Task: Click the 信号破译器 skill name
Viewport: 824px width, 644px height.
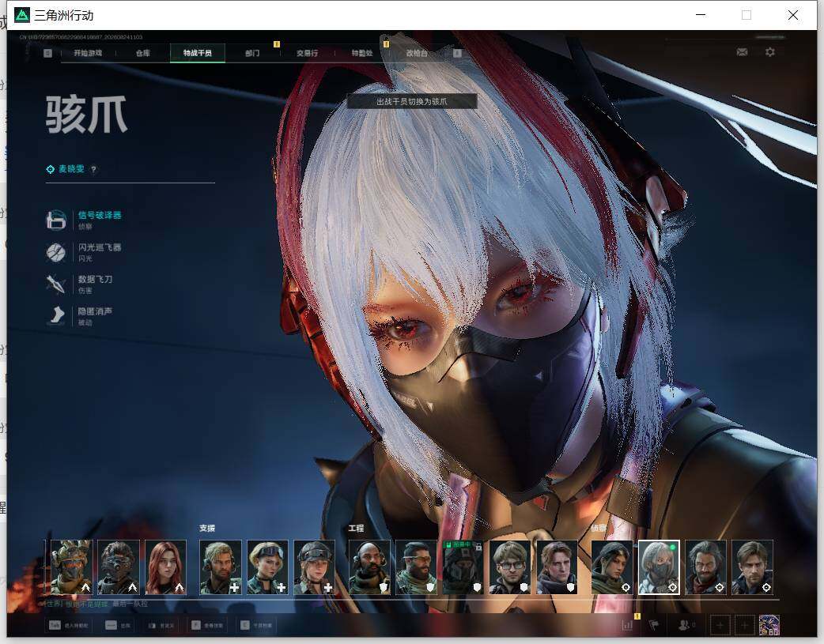Action: pyautogui.click(x=100, y=216)
